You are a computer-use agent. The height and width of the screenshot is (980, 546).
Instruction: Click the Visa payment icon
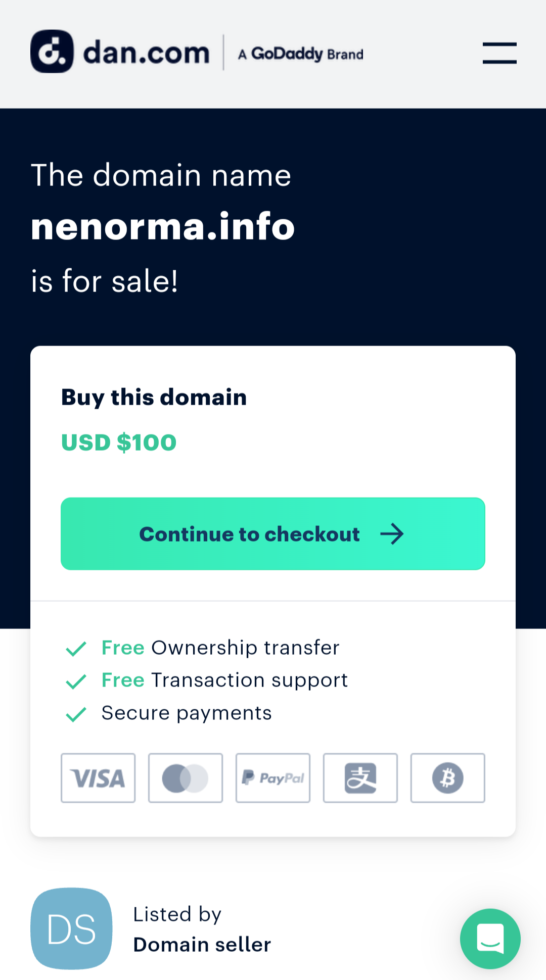point(98,778)
